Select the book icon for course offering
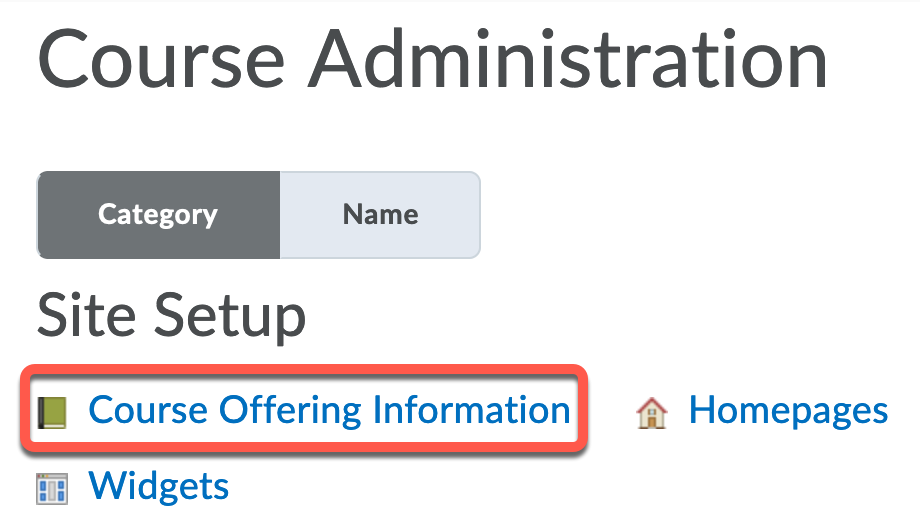Image resolution: width=920 pixels, height=530 pixels. [52, 412]
